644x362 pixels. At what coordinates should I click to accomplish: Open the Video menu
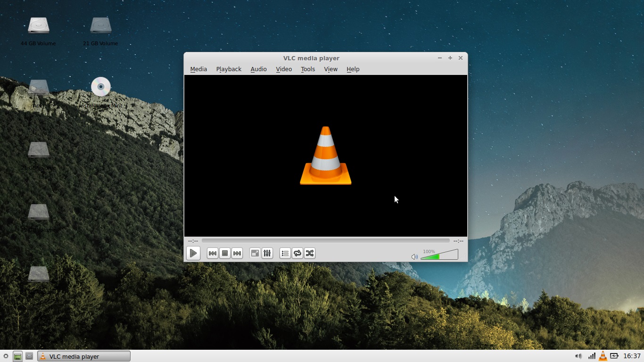[x=284, y=69]
